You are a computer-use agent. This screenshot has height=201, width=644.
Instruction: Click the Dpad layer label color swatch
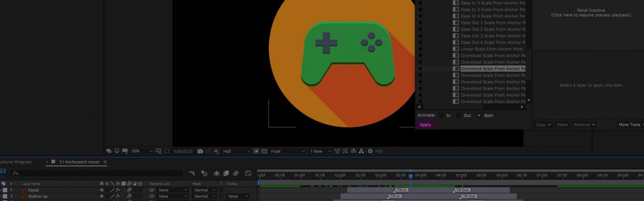point(5,190)
